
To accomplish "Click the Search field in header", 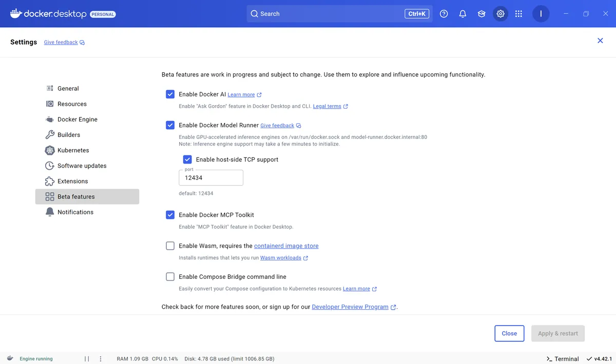I will point(340,14).
